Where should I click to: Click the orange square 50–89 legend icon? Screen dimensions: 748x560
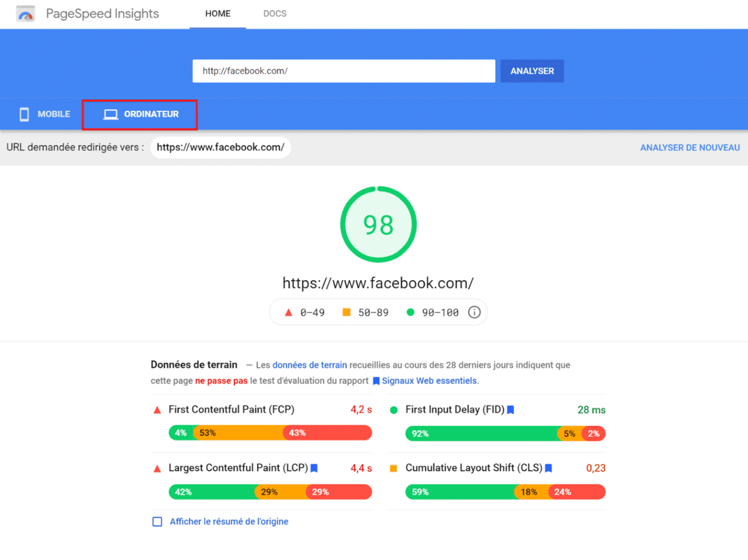346,312
